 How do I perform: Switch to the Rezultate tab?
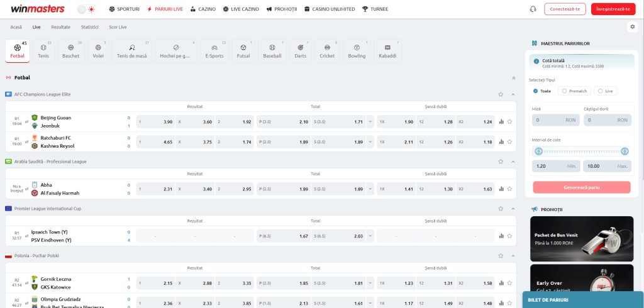coord(61,27)
